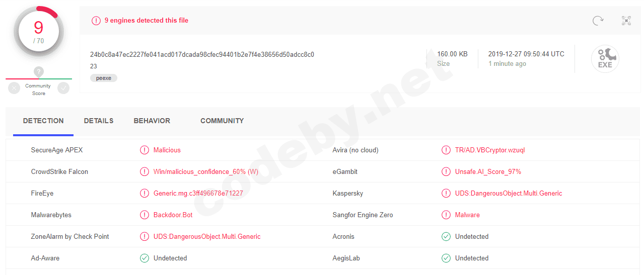
Task: Click the warning icon in SecureAge APEX row
Action: tap(145, 150)
